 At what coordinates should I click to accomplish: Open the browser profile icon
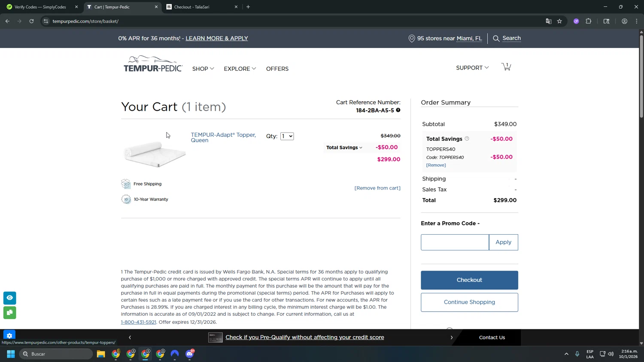click(624, 21)
